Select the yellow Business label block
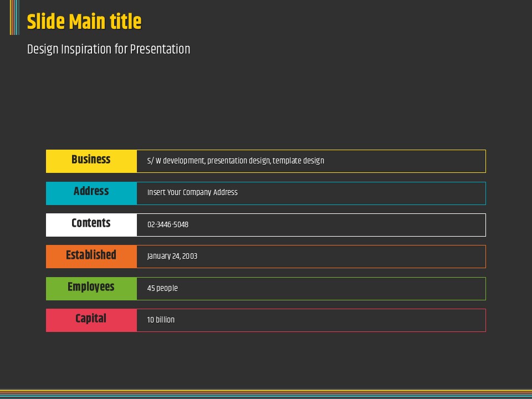532x399 pixels. [x=91, y=161]
